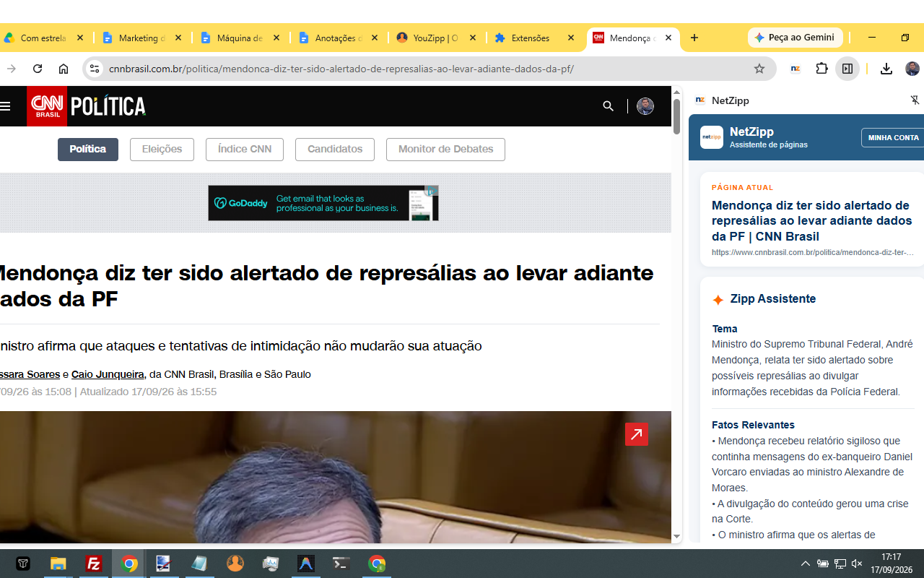Image resolution: width=924 pixels, height=578 pixels.
Task: Open File Explorer from the taskbar
Action: [58, 564]
